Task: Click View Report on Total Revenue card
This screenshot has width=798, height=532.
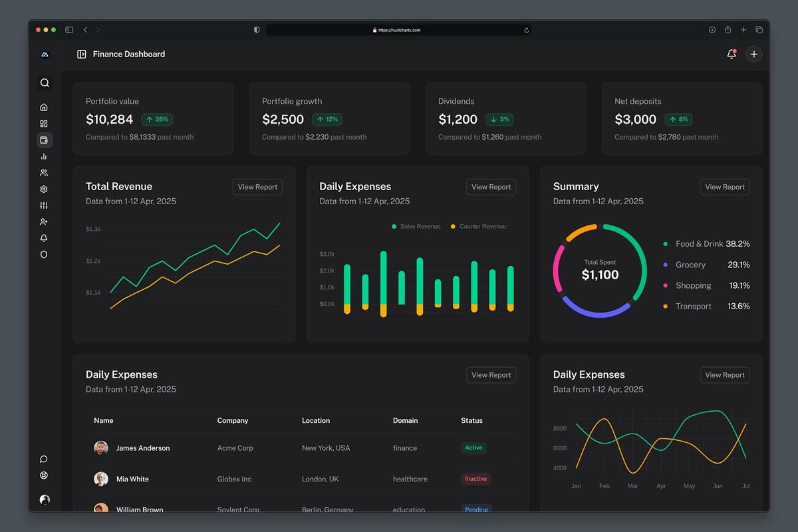Action: pyautogui.click(x=257, y=187)
